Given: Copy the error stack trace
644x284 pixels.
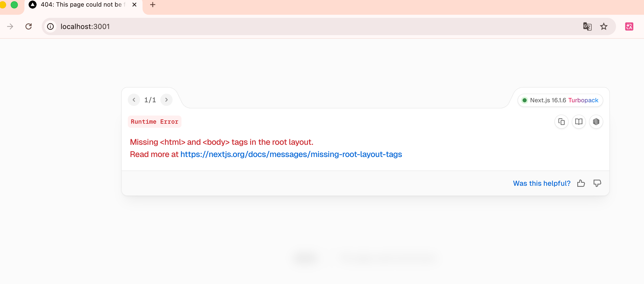Looking at the screenshot, I should (561, 122).
